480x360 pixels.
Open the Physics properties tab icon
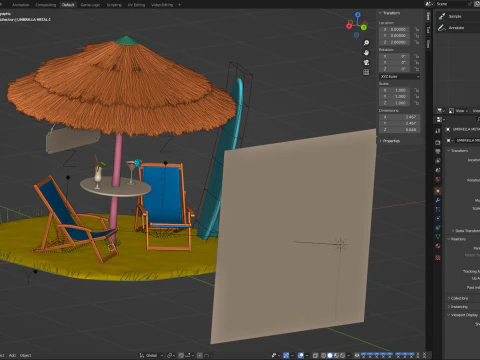[438, 218]
